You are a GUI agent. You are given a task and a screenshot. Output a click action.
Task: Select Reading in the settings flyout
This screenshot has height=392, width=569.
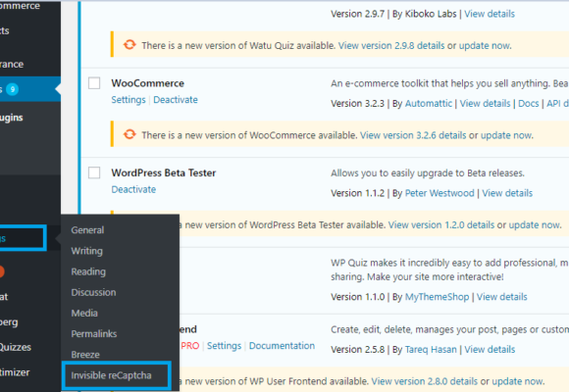point(88,271)
